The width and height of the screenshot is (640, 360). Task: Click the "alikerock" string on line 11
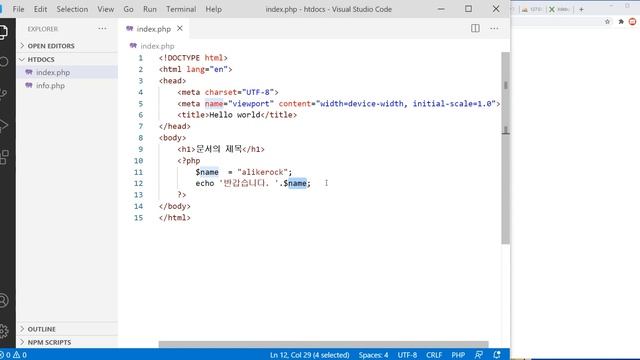pos(262,172)
